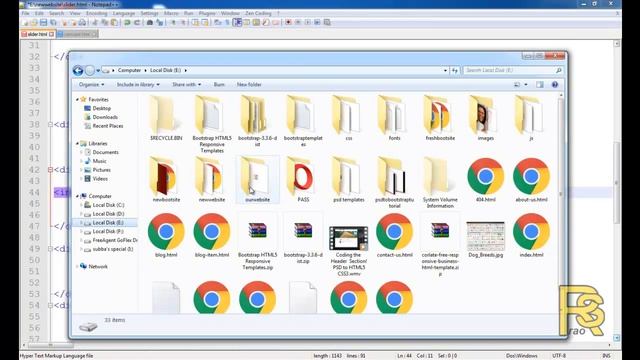Select Local Disk (C:) in navigation pane
This screenshot has width=640, height=360.
pos(104,205)
